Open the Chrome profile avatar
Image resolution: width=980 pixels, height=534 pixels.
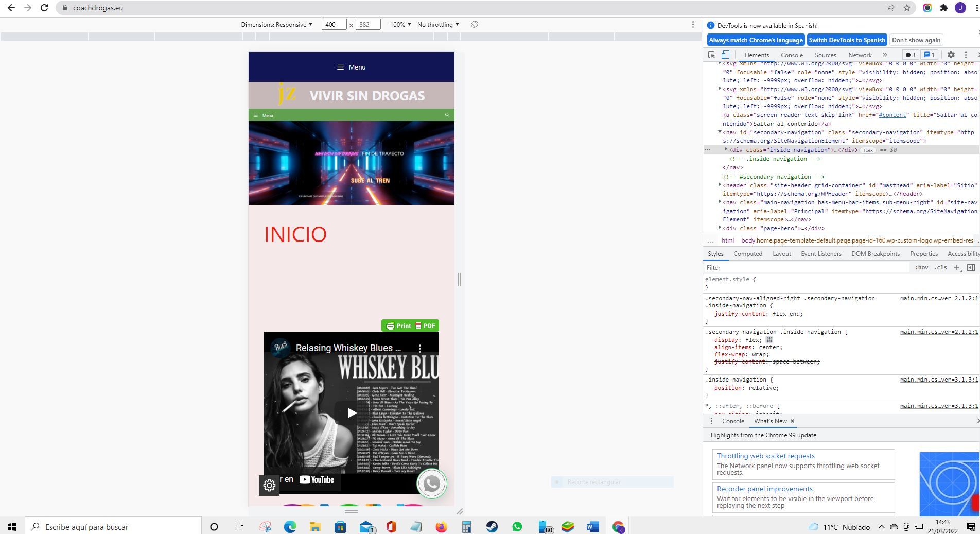click(x=960, y=8)
